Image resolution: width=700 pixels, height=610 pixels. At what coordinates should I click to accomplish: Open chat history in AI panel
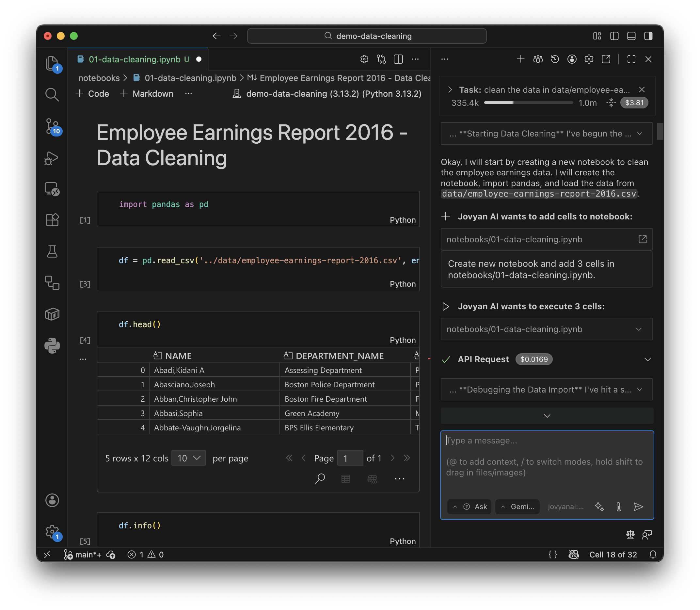click(x=555, y=59)
